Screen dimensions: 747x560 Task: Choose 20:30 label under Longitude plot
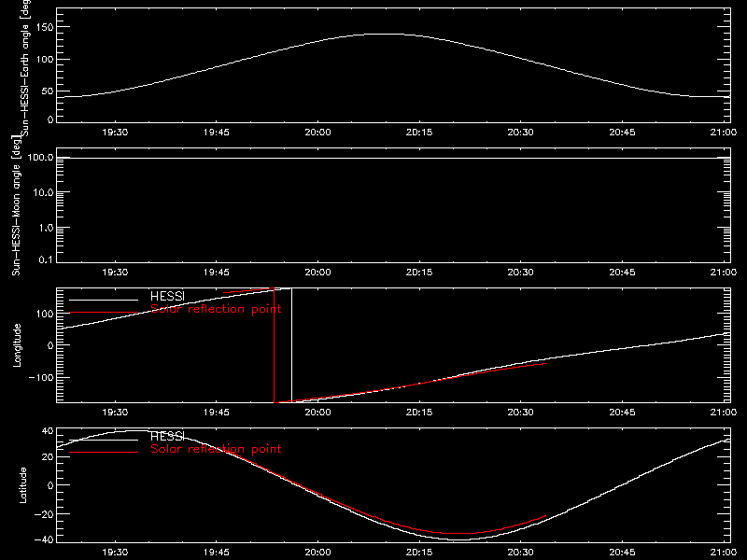[x=520, y=413]
